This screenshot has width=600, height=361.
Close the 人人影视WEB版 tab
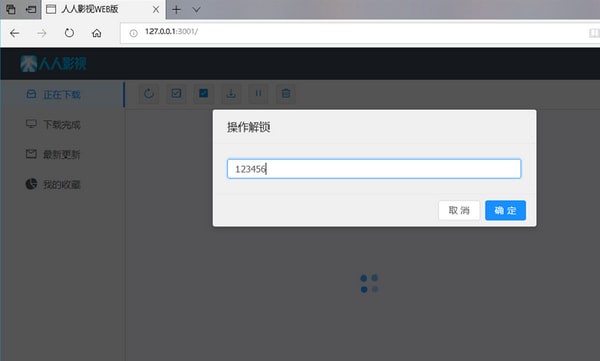pyautogui.click(x=156, y=10)
